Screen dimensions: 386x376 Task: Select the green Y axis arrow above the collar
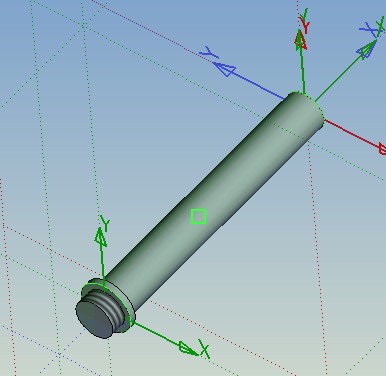(x=100, y=237)
